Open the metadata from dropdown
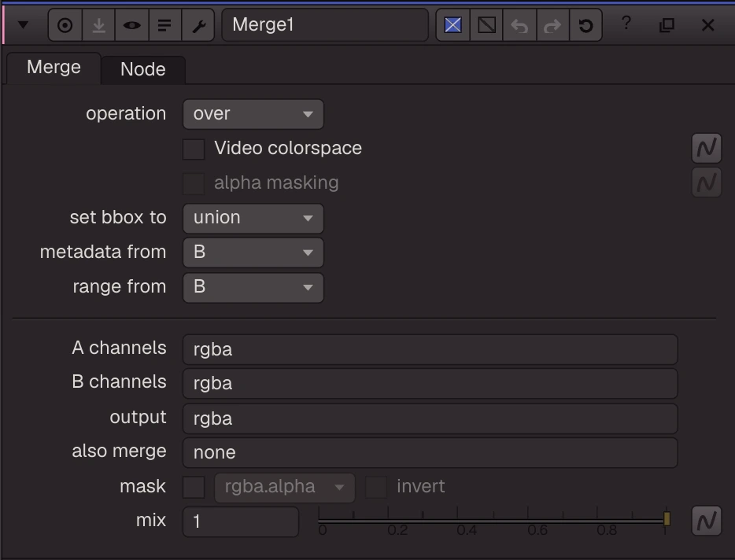 pos(253,252)
